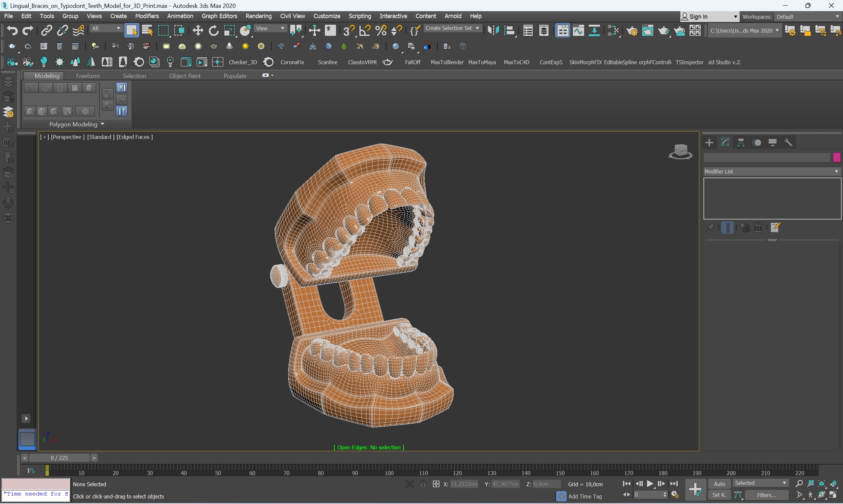Click the Play Animation button

tap(650, 484)
